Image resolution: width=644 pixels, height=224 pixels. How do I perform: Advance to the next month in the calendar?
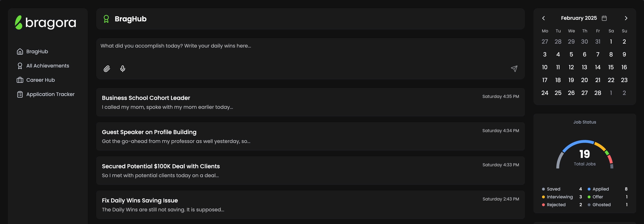click(x=626, y=18)
